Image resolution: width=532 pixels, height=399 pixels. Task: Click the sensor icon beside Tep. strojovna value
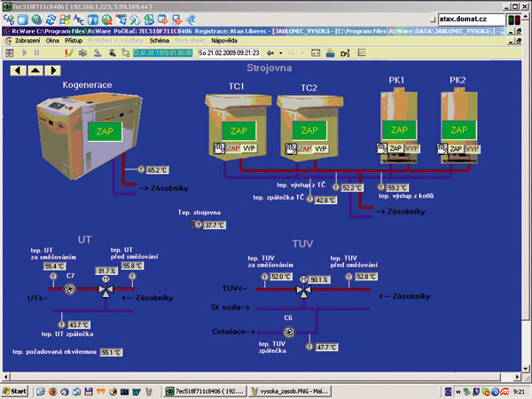(x=198, y=225)
